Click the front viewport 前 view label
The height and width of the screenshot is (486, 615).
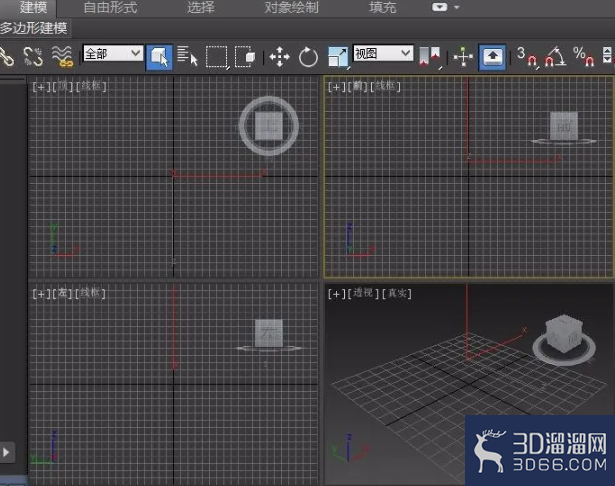click(x=357, y=86)
